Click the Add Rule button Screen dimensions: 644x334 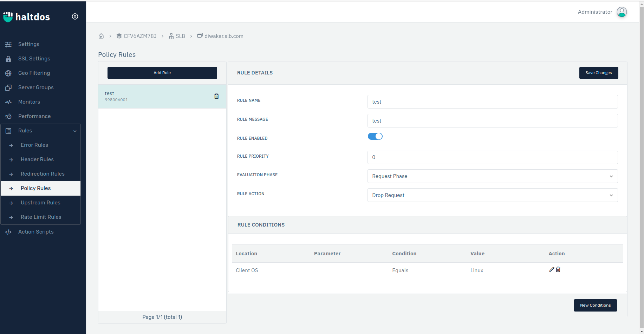point(162,73)
